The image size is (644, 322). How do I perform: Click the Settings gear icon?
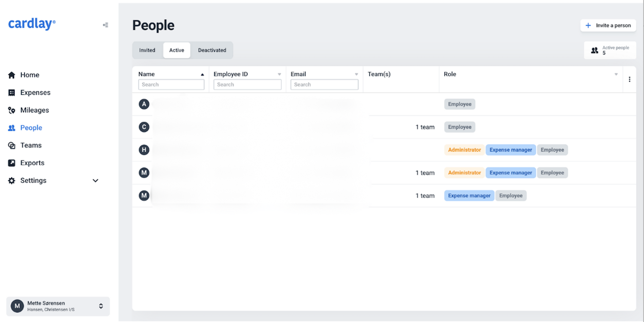tap(12, 181)
